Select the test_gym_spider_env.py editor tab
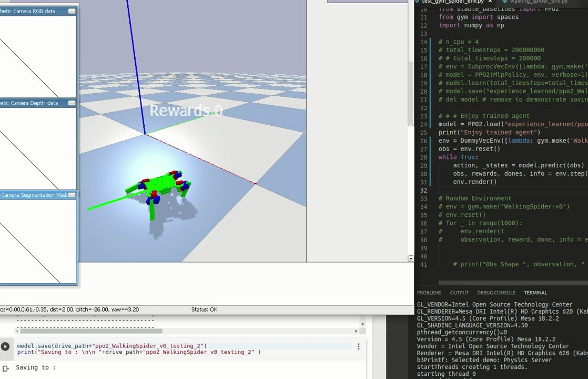This screenshot has width=588, height=379. 452,2
